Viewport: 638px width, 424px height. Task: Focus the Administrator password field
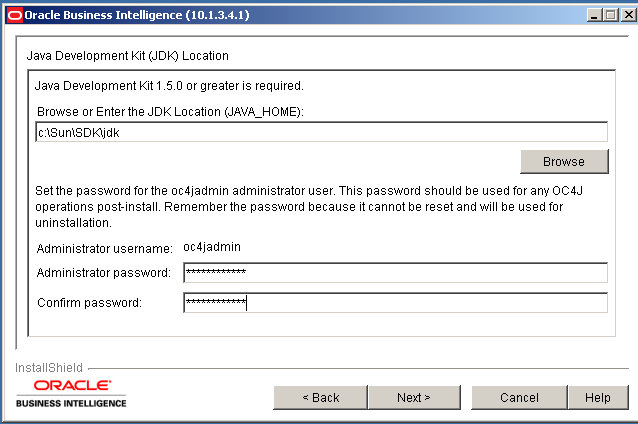pyautogui.click(x=395, y=273)
